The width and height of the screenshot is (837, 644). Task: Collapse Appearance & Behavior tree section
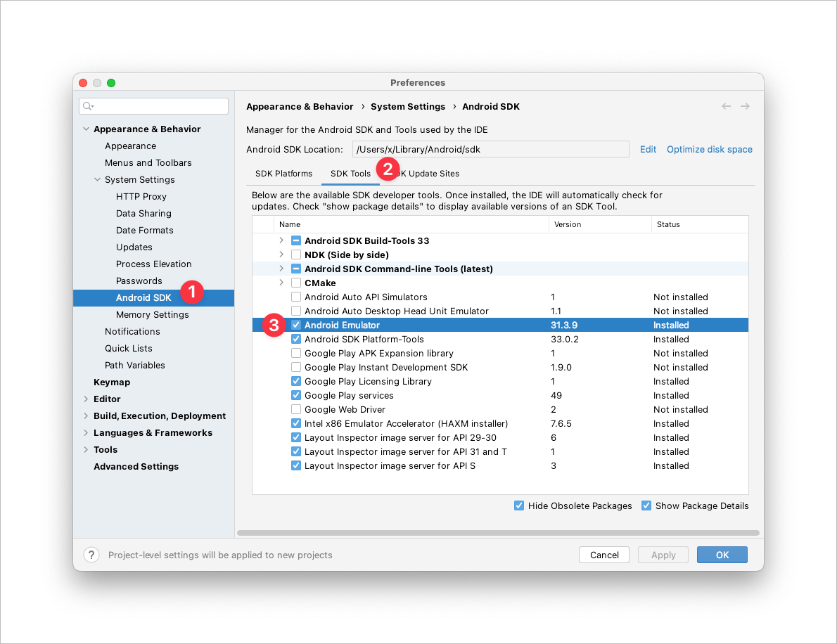click(x=86, y=129)
